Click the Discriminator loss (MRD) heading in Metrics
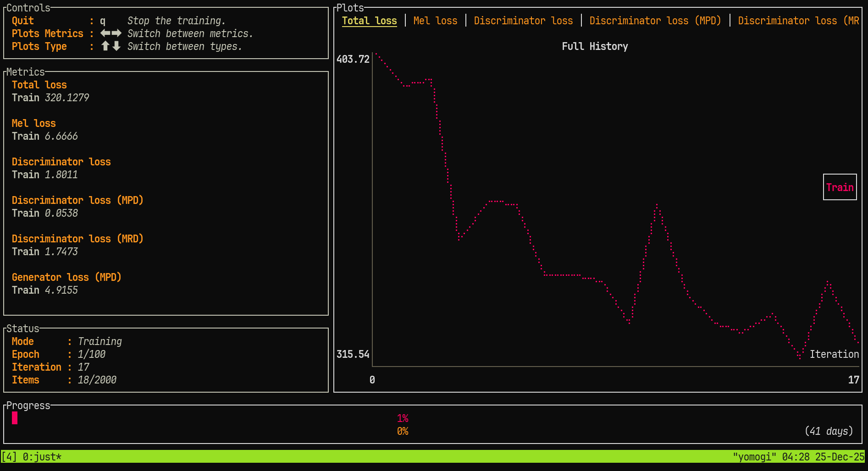The height and width of the screenshot is (471, 868). pyautogui.click(x=77, y=239)
